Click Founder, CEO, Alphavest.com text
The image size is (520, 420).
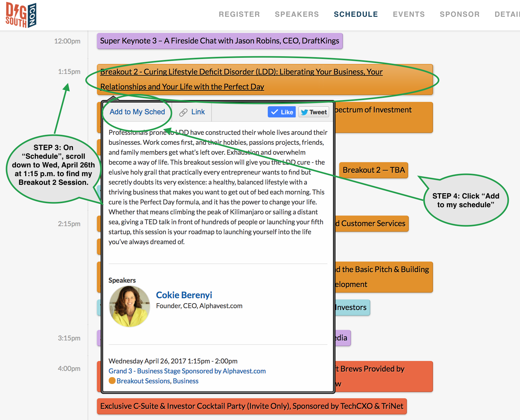coord(199,306)
